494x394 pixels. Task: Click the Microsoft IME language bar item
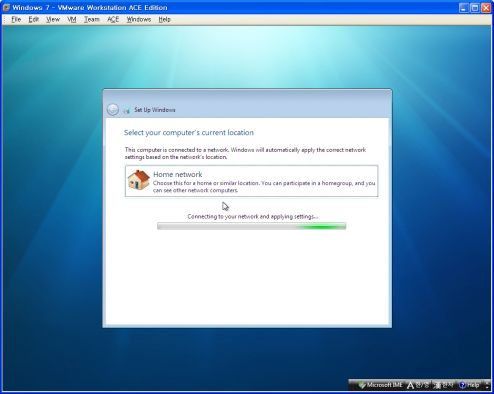tap(380, 385)
